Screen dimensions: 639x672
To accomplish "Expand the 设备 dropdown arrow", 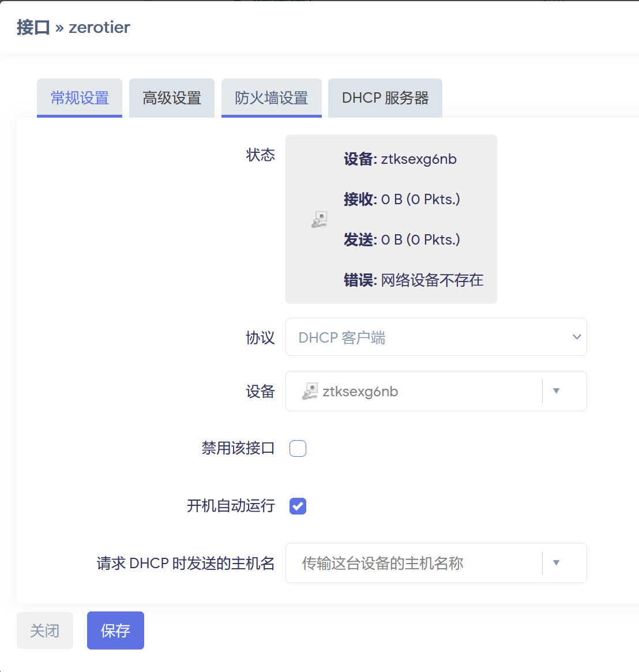I will coord(556,391).
